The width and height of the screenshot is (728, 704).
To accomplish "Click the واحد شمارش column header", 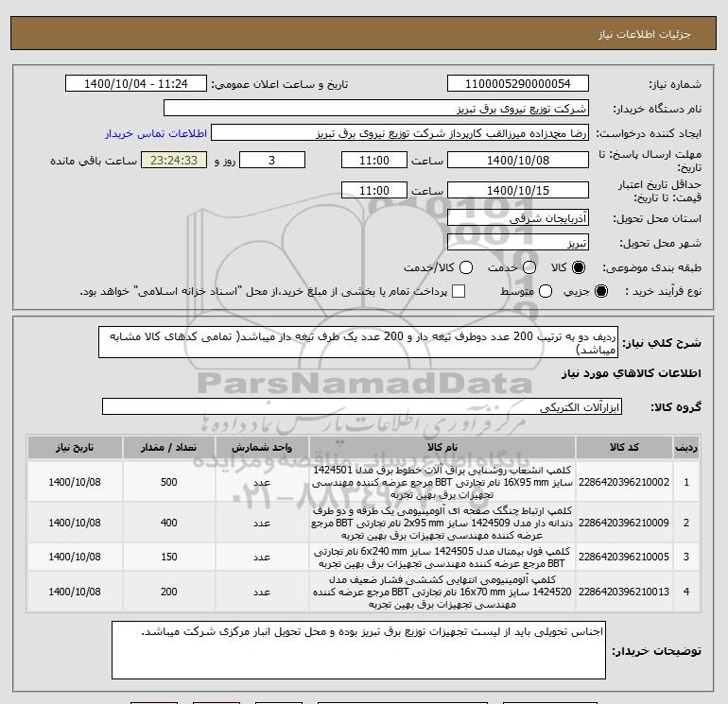I will (x=262, y=447).
